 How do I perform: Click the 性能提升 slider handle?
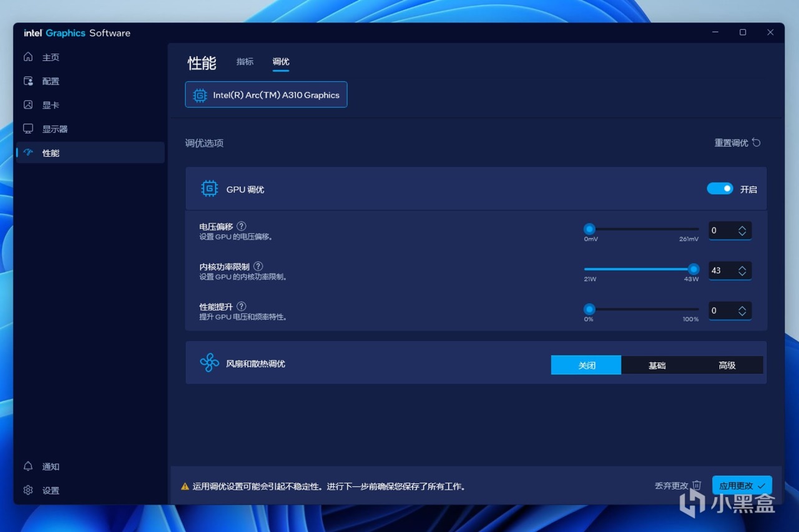589,309
